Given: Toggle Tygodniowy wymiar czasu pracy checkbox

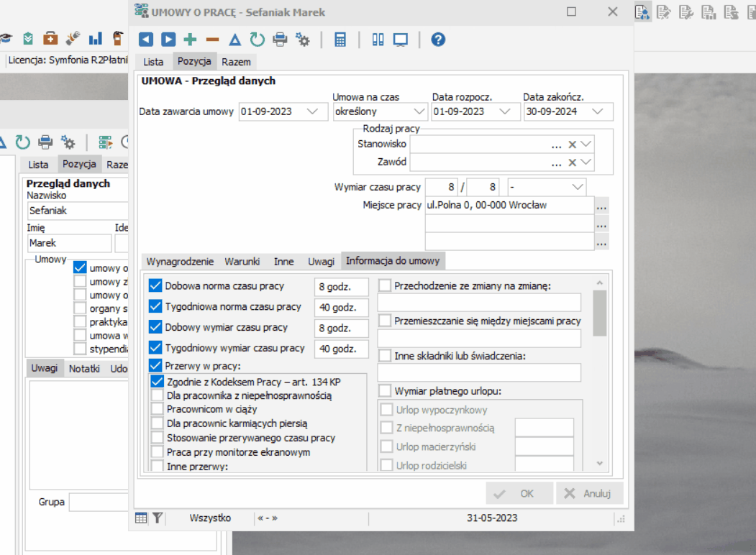Looking at the screenshot, I should tap(155, 347).
